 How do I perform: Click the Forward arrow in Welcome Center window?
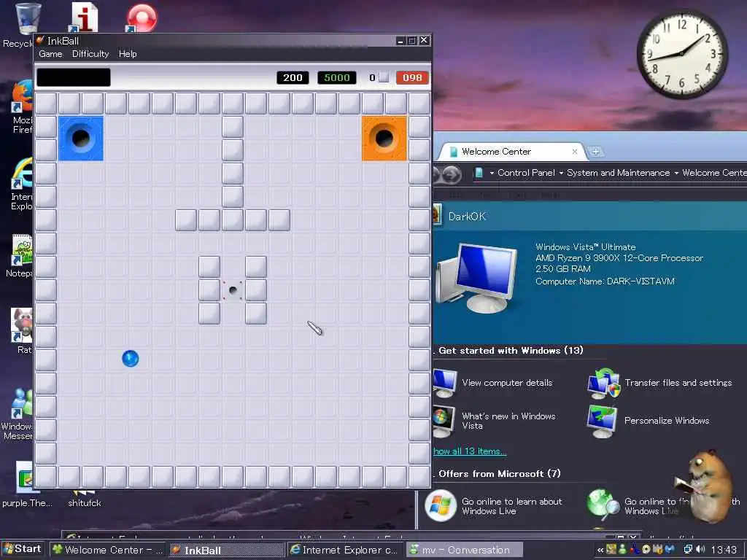(452, 174)
